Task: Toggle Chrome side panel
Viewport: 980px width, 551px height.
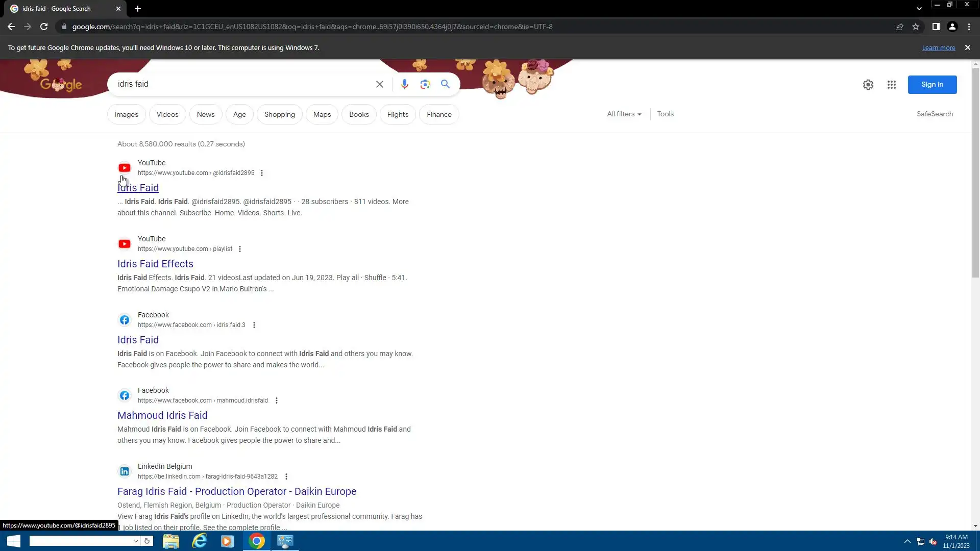Action: (936, 27)
